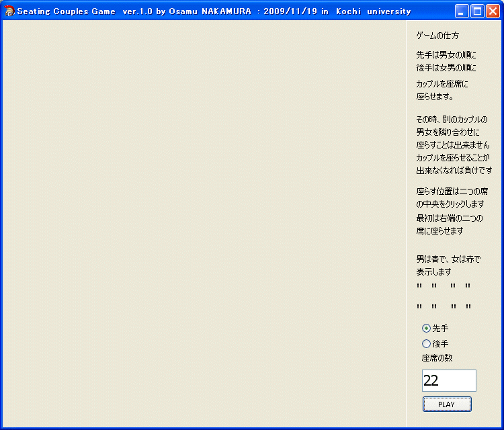Click the text の中央をクリックします
Image resolution: width=504 pixels, height=430 pixels.
450,204
